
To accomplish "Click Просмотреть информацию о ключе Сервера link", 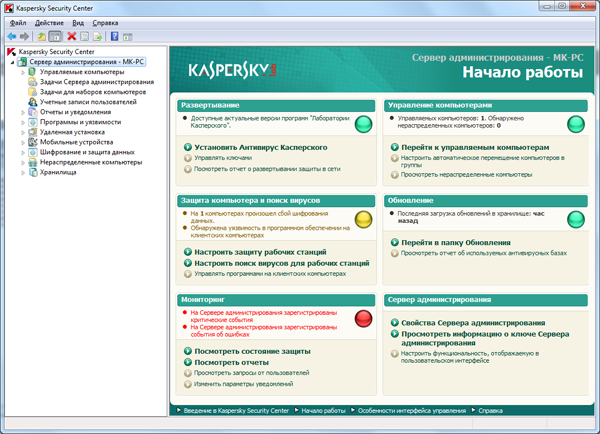I will click(485, 338).
